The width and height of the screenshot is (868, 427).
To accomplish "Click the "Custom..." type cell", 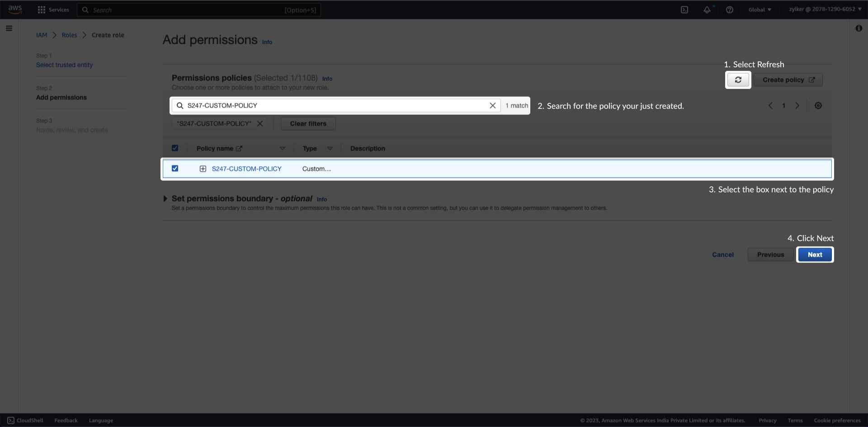I will [x=316, y=169].
